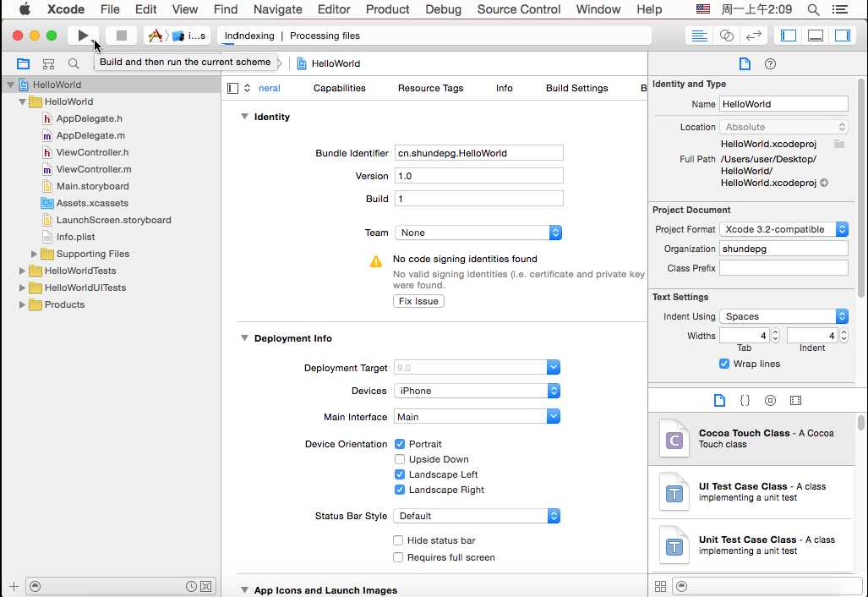This screenshot has height=597, width=868.
Task: Open Project Format dropdown
Action: (783, 229)
